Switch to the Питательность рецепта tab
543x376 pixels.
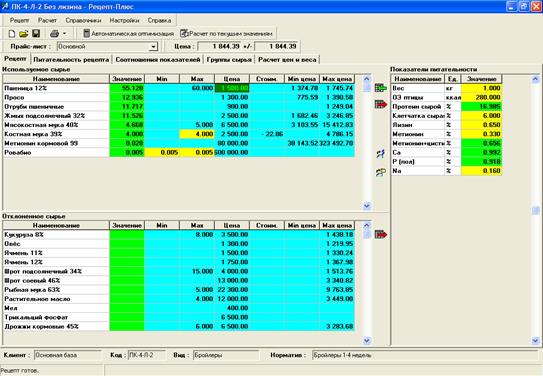click(x=71, y=60)
